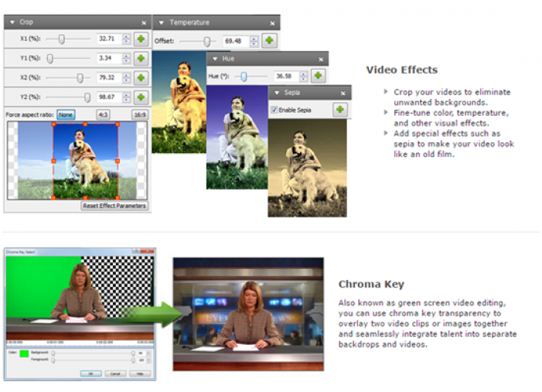Click the newsroom composite result image
The image size is (542, 392).
[248, 314]
